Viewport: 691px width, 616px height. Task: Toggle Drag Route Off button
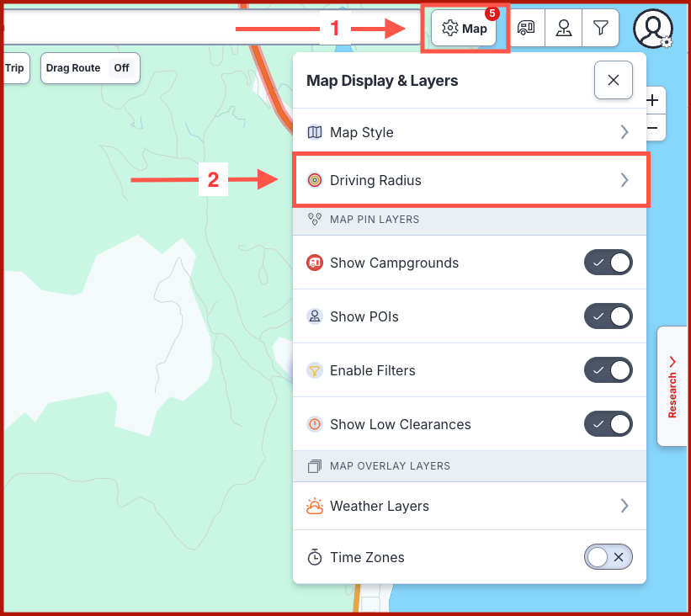click(x=90, y=68)
